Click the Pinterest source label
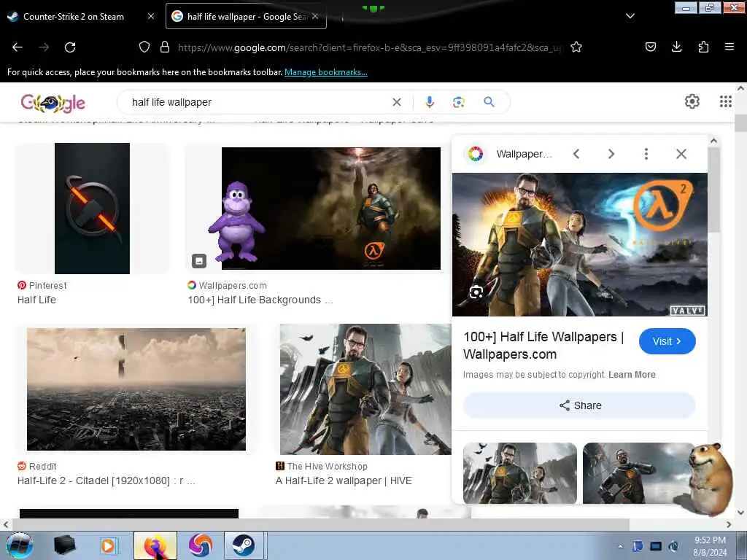747x560 pixels. tap(42, 285)
